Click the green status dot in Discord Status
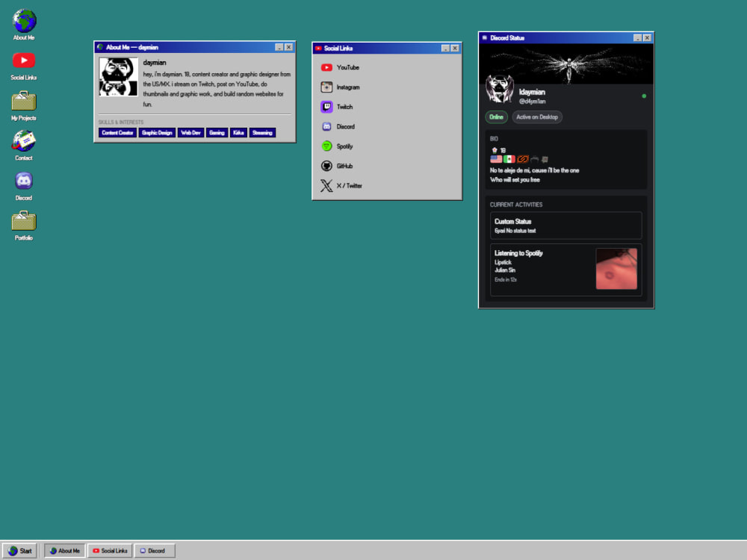This screenshot has height=560, width=747. tap(644, 96)
